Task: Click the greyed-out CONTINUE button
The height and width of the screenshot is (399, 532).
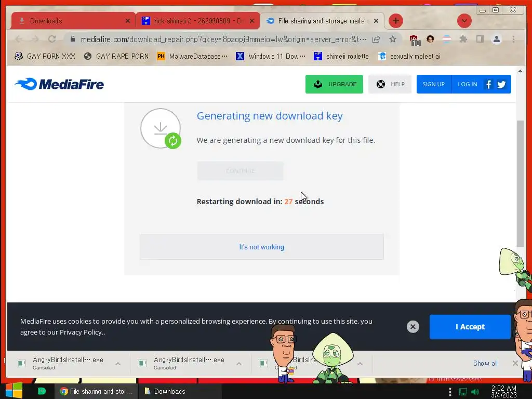Action: pos(240,171)
